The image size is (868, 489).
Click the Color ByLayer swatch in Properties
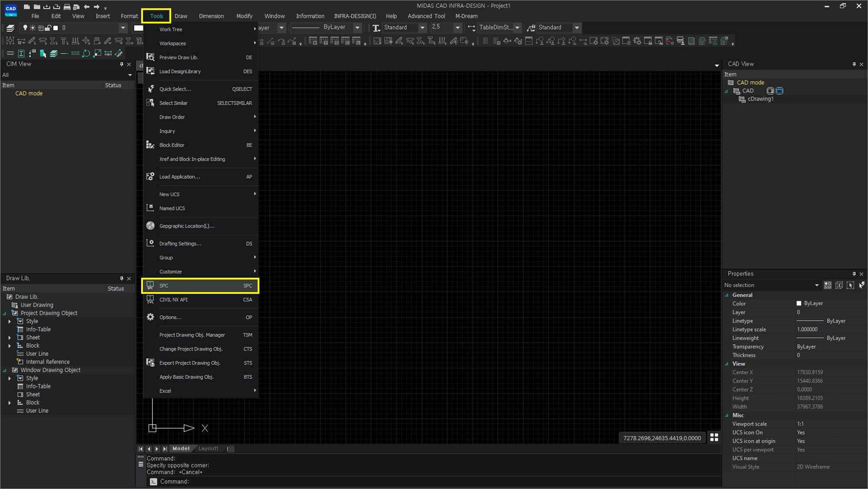(x=798, y=303)
